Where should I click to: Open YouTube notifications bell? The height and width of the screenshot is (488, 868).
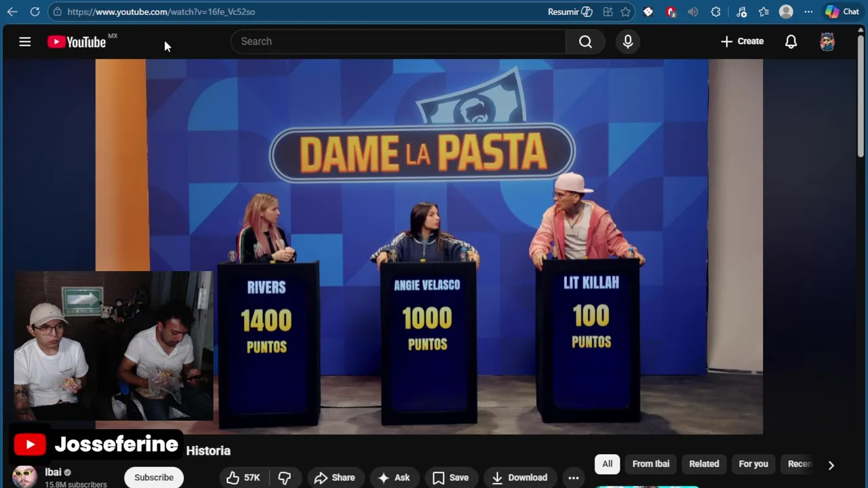tap(791, 41)
